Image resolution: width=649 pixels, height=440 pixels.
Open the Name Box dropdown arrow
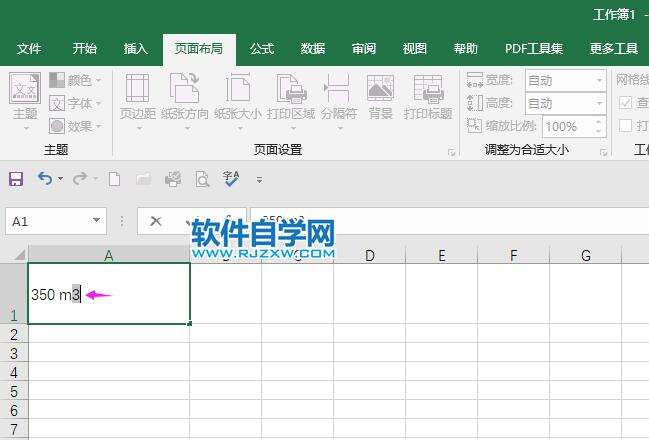(x=96, y=220)
